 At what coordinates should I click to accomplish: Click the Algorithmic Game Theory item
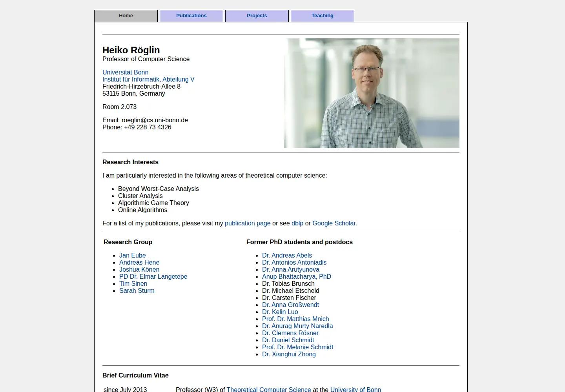click(x=153, y=203)
